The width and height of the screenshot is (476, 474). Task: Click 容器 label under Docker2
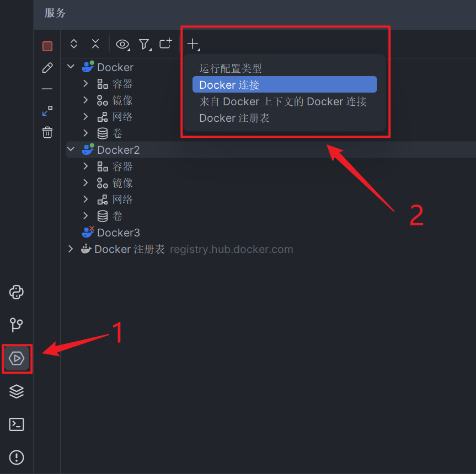pos(122,166)
